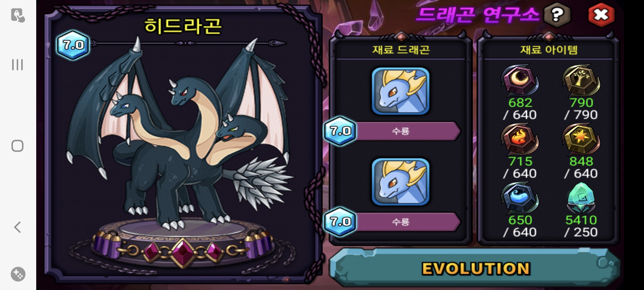Open recent apps navigation button

(18, 65)
